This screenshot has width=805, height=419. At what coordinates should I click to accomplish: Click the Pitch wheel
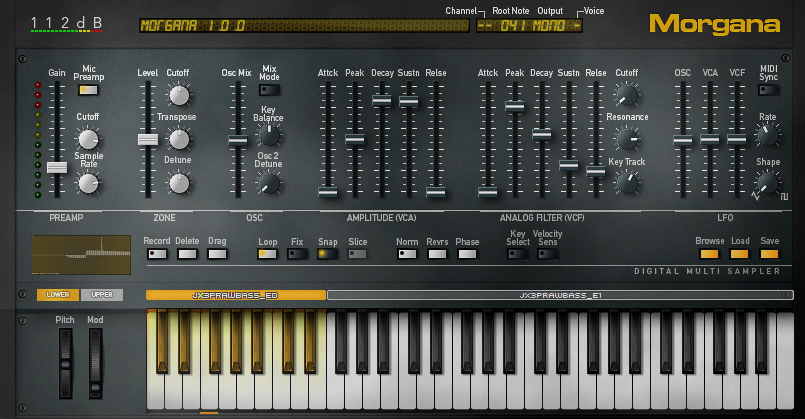tap(65, 364)
